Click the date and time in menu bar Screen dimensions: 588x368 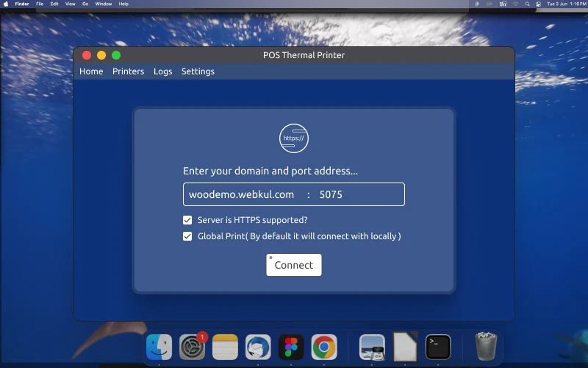[x=567, y=4]
